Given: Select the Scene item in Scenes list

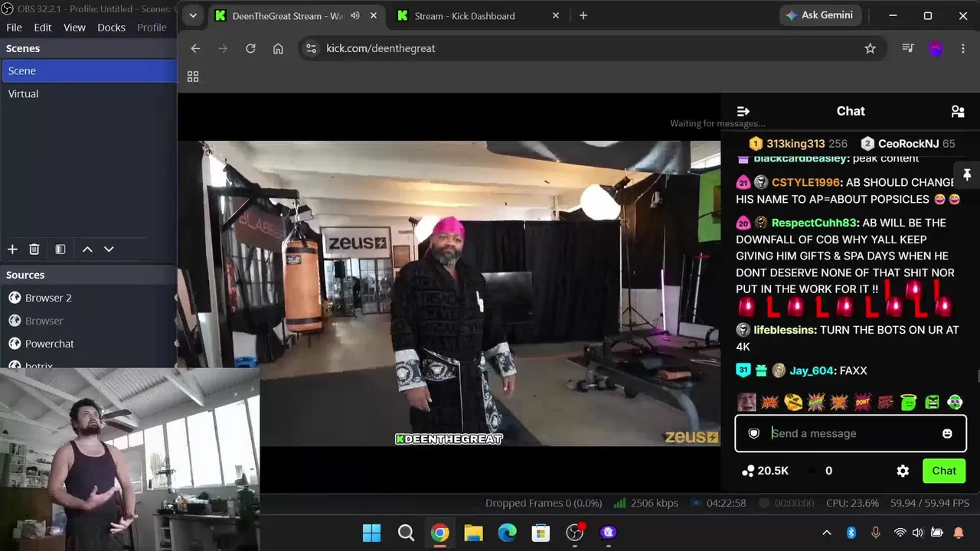Looking at the screenshot, I should pos(88,70).
